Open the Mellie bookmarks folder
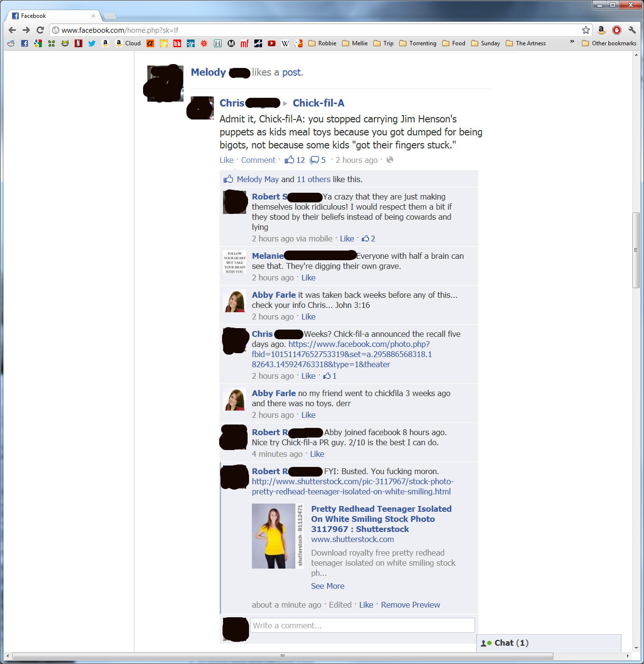644x664 pixels. 355,43
